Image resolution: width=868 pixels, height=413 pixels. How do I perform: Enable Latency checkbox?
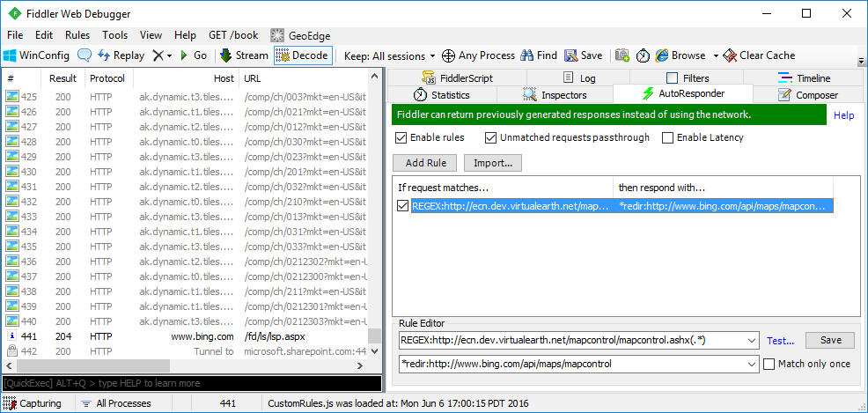pos(667,137)
